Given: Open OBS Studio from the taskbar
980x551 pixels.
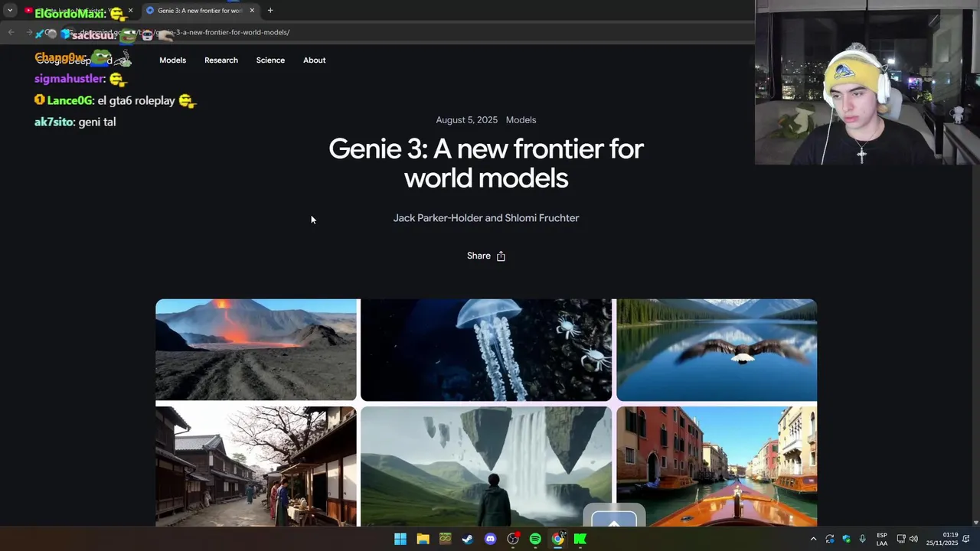Looking at the screenshot, I should tap(513, 539).
